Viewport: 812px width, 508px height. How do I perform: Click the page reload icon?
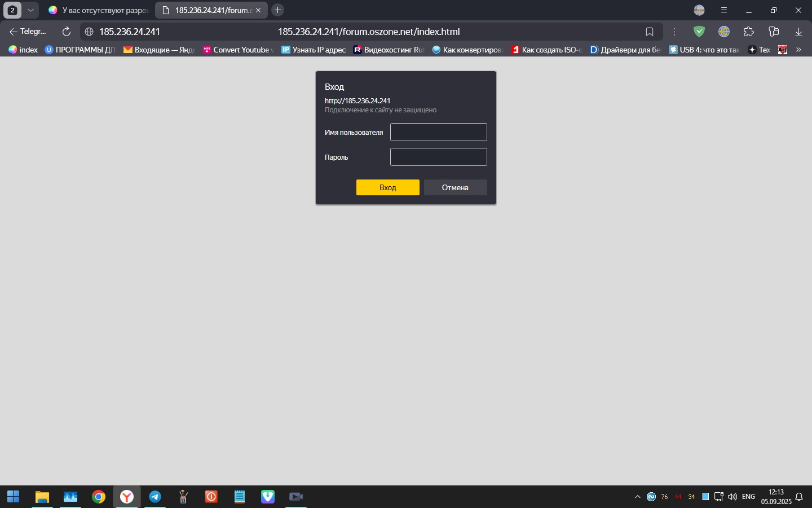tap(67, 32)
